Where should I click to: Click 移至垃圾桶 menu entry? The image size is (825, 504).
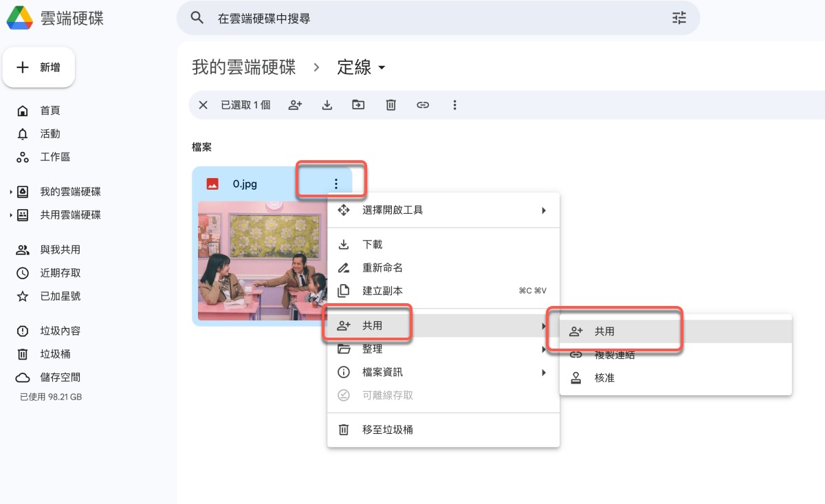387,430
